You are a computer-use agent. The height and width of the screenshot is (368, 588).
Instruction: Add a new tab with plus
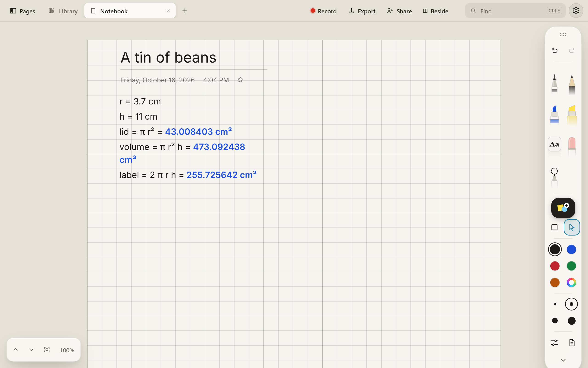pyautogui.click(x=185, y=11)
